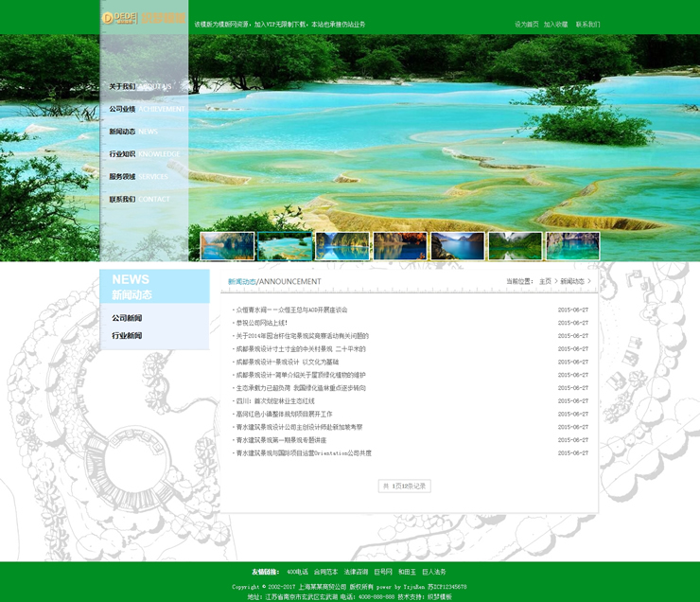Viewport: 700px width, 602px height.
Task: Open 公司新闻 category in the news sidebar
Action: click(127, 318)
